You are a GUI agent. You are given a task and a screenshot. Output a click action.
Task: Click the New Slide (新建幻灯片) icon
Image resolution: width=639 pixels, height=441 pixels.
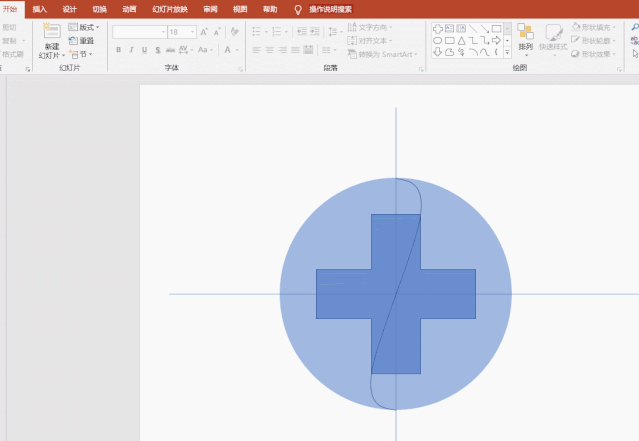tap(52, 33)
